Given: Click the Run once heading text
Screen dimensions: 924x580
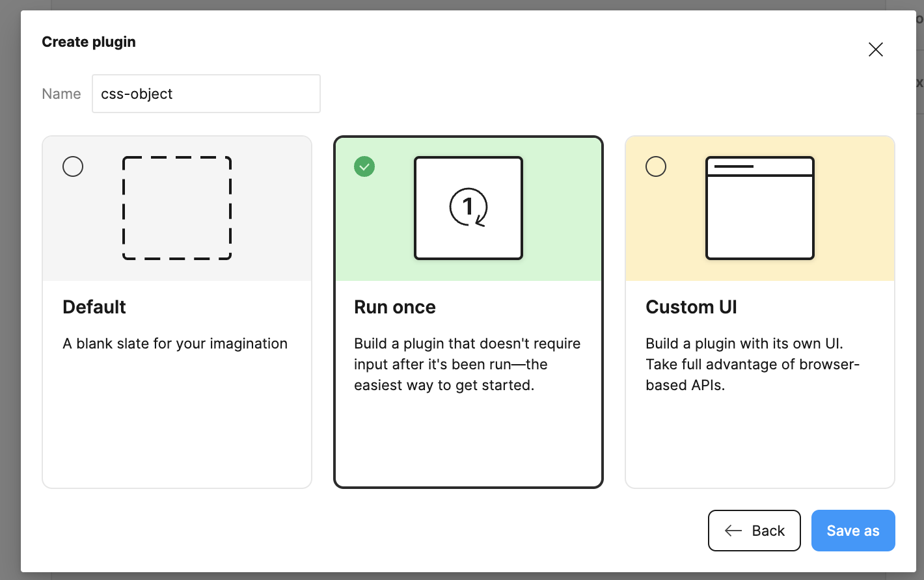Looking at the screenshot, I should (x=395, y=307).
